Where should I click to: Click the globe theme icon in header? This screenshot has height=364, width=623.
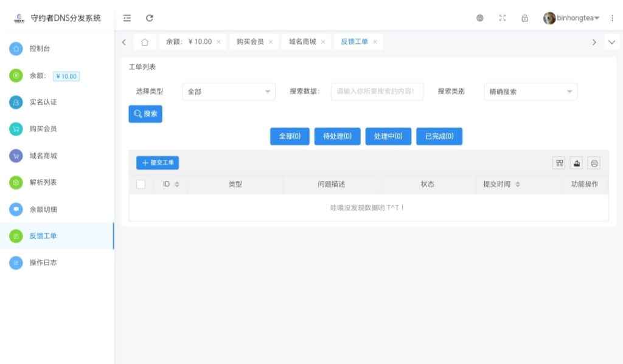click(x=480, y=18)
